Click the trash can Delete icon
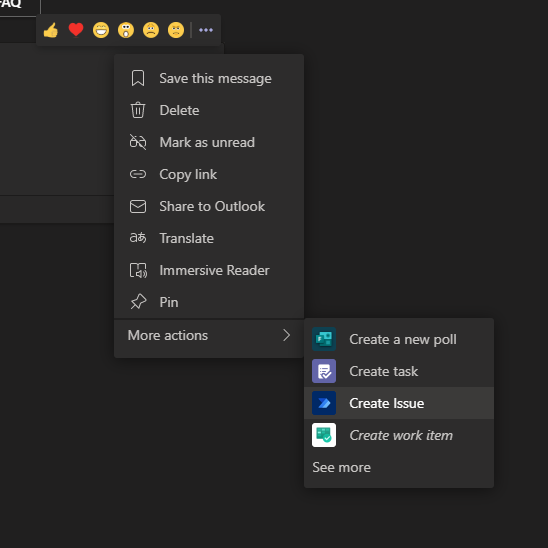 (x=138, y=110)
